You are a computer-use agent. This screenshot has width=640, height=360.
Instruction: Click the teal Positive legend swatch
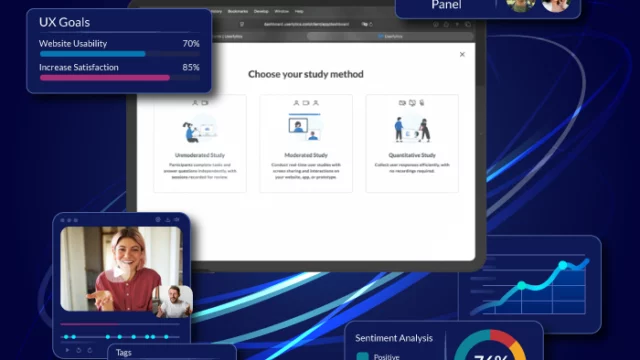362,356
